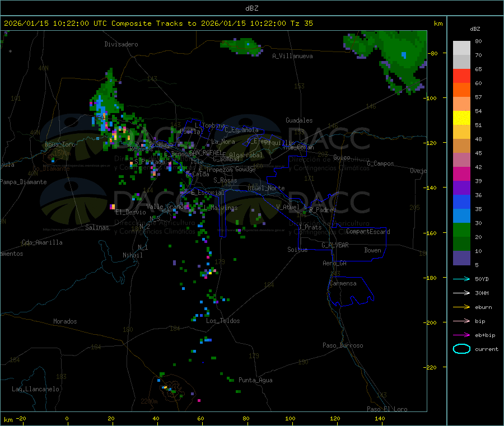This screenshot has height=426, width=504.
Task: Pick the dark violet 5-10 dBZ swatch
Action: [461, 258]
